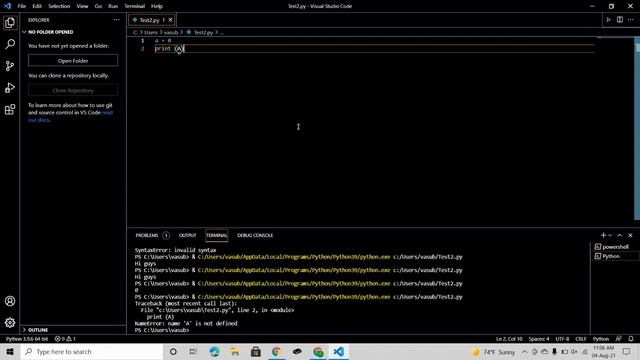Image resolution: width=640 pixels, height=360 pixels.
Task: Open Windows Action Center notifications
Action: [x=627, y=351]
